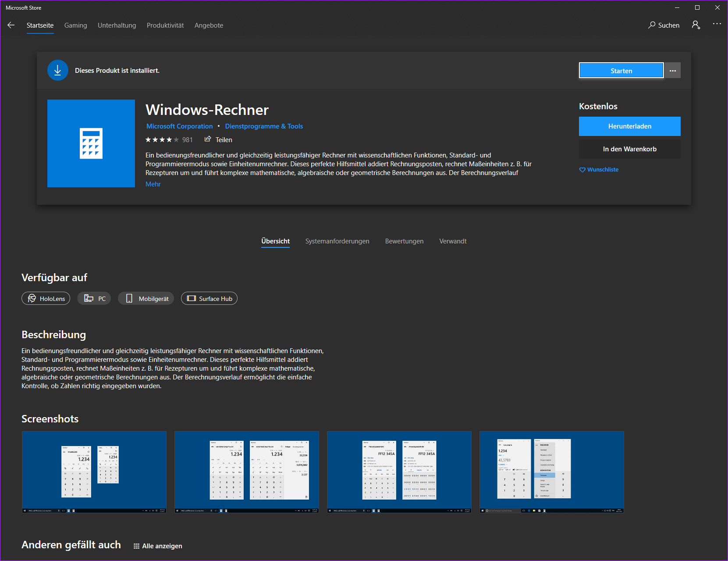Click the PC platform chip
This screenshot has width=728, height=561.
coord(94,298)
